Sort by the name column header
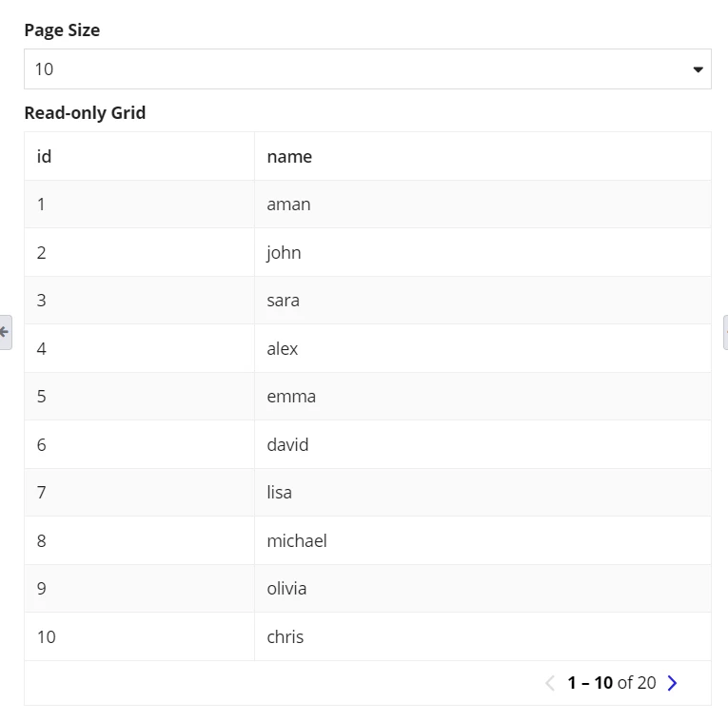The image size is (728, 722). pos(482,156)
